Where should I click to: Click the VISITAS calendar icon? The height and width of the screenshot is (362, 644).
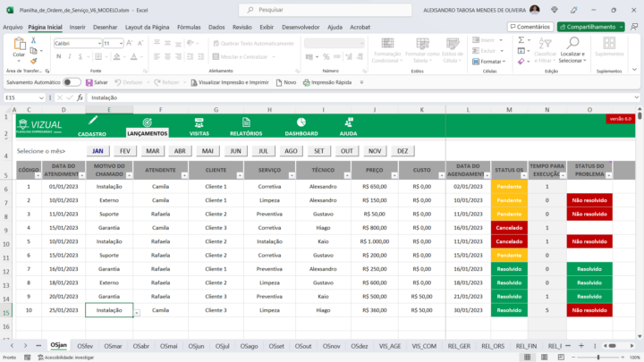(x=199, y=122)
